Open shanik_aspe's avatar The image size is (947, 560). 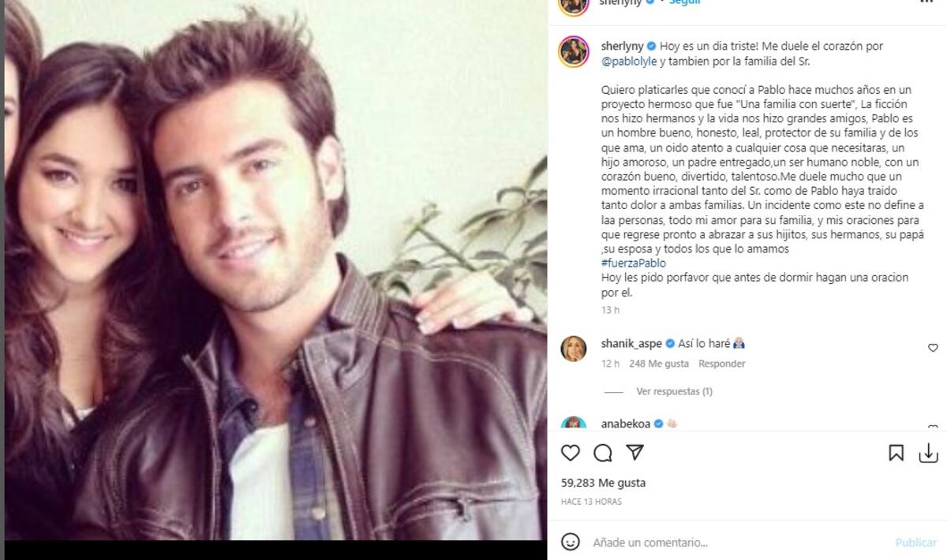(573, 348)
